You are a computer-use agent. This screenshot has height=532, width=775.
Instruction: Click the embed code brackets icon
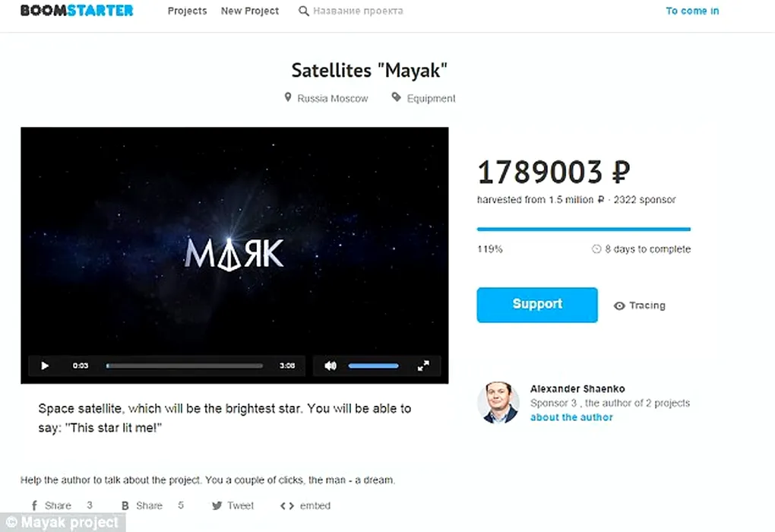click(287, 506)
